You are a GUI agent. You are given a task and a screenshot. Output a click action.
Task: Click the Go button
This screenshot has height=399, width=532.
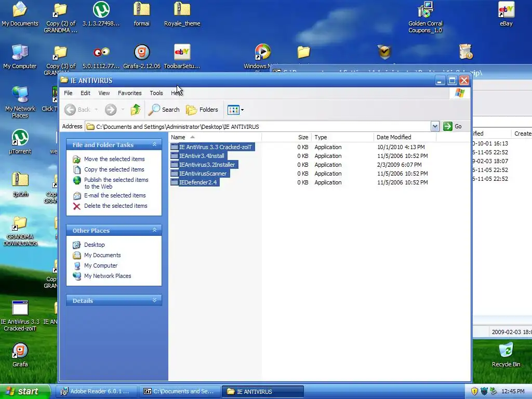tap(453, 127)
